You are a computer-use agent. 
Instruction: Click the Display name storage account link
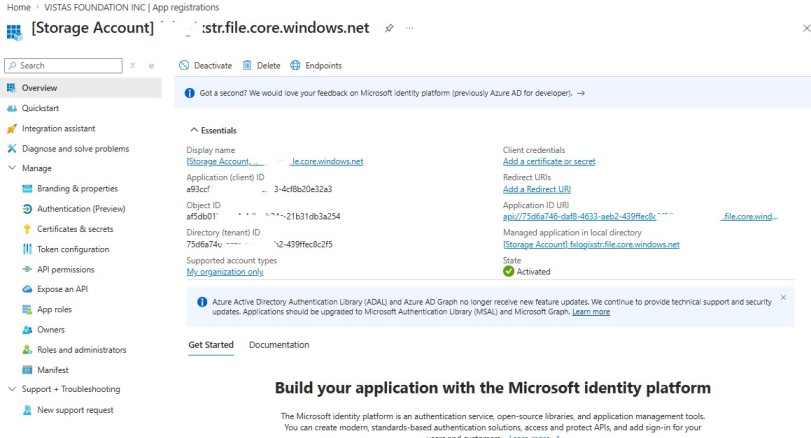point(275,161)
